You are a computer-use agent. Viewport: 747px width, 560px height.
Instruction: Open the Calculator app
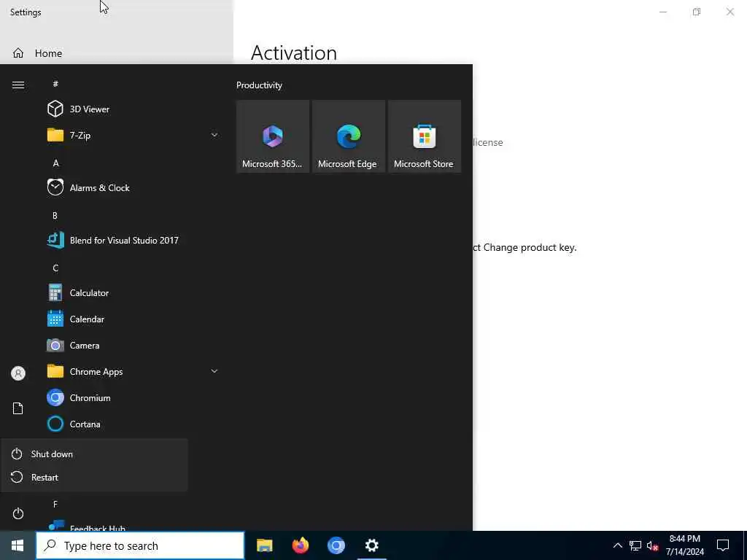click(x=133, y=293)
